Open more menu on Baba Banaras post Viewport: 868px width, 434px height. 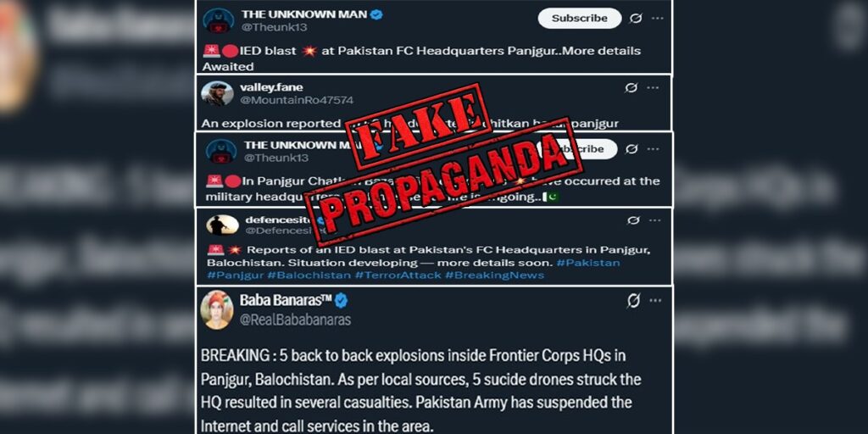(656, 301)
